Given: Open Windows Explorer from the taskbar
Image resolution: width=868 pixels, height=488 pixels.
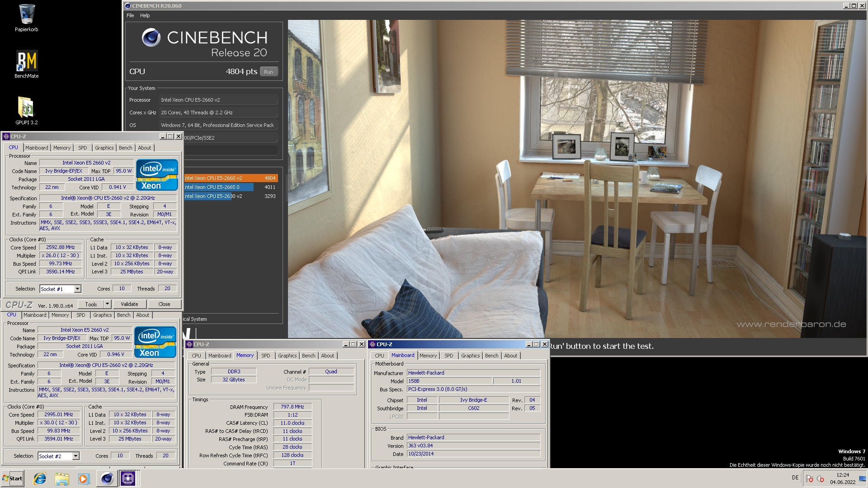Looking at the screenshot, I should tap(62, 479).
